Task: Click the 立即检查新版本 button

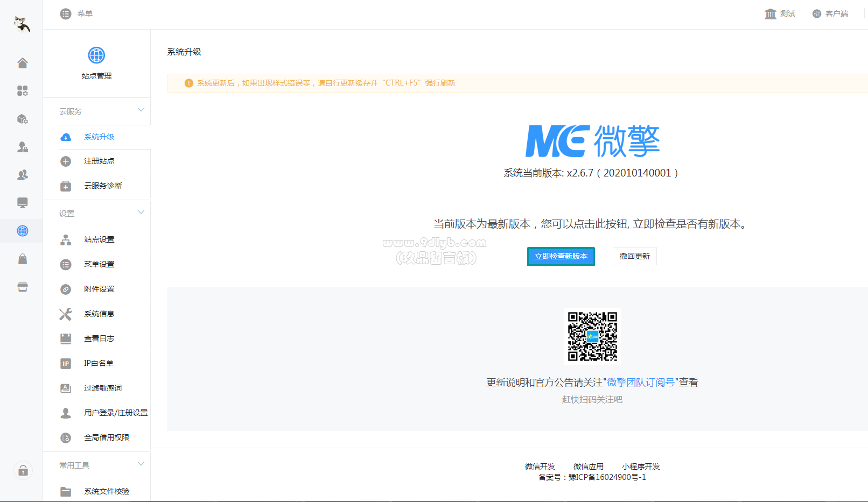Action: (x=561, y=257)
